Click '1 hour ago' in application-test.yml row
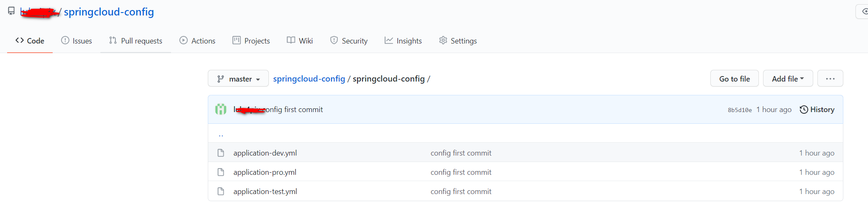Viewport: 868px width, 207px height. coord(817,192)
